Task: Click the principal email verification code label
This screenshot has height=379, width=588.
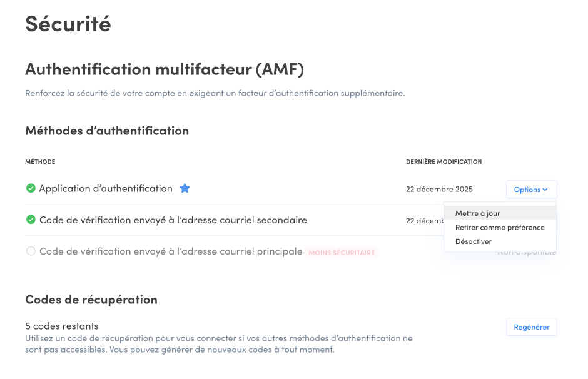Action: point(171,251)
